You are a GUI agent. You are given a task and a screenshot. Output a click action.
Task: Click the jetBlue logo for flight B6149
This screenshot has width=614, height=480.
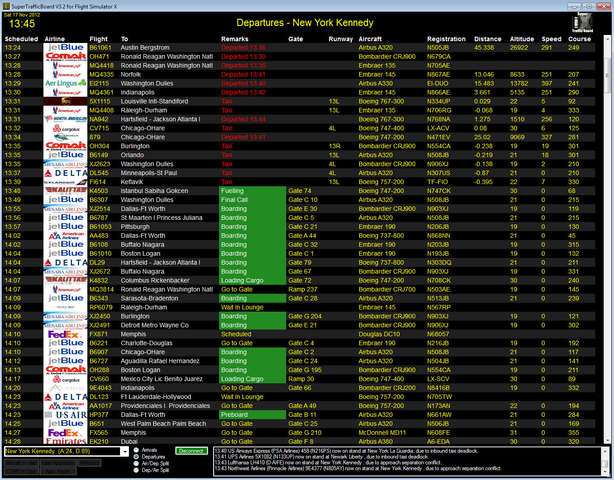[65, 155]
